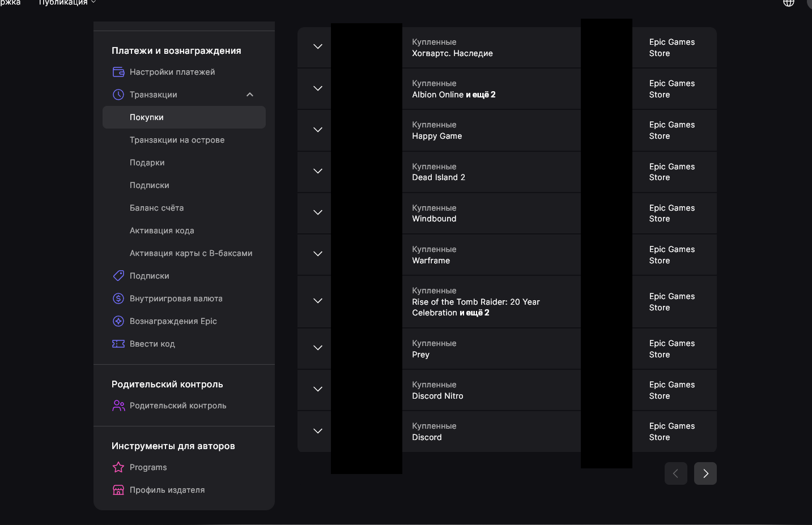Expand the Dead Island 2 purchase details
Image resolution: width=812 pixels, height=525 pixels.
(x=318, y=171)
